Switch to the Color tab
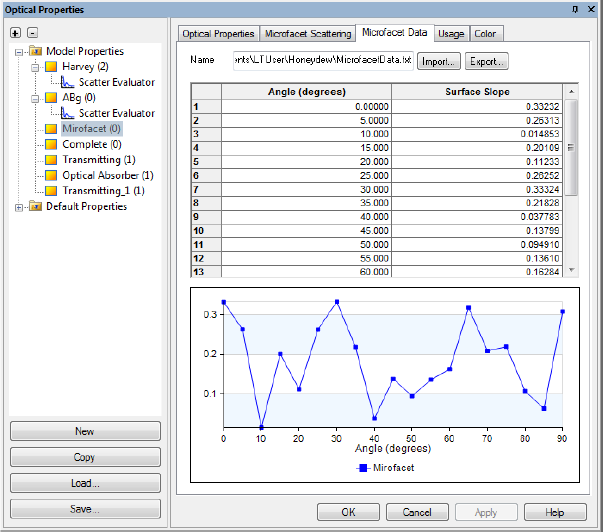Viewport: 605px width, 532px height. click(485, 34)
